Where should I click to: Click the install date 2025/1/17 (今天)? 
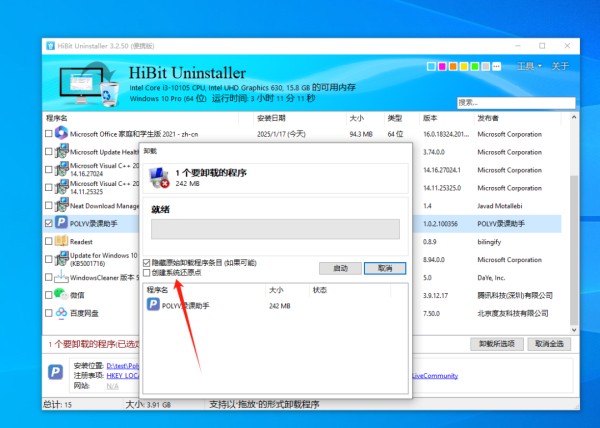[x=281, y=134]
